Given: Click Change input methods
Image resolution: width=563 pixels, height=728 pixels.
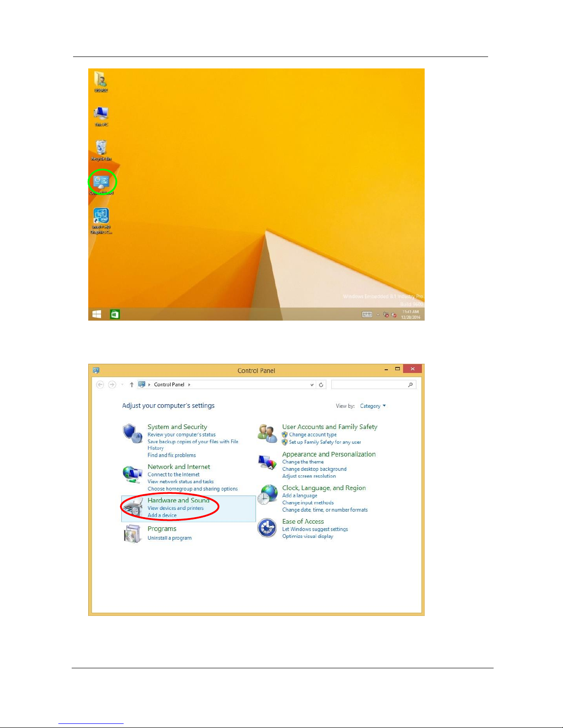Looking at the screenshot, I should [308, 503].
